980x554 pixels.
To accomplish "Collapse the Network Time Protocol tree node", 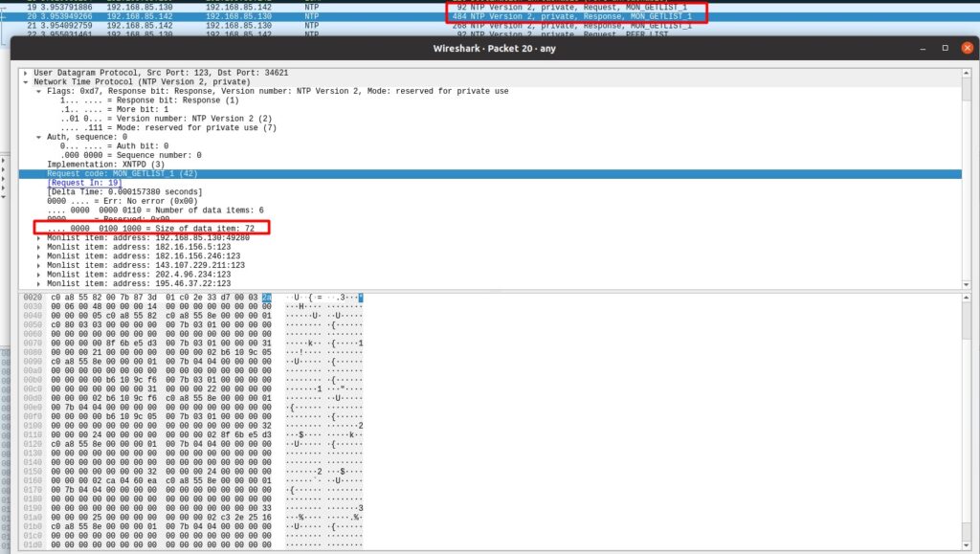I will (x=26, y=82).
